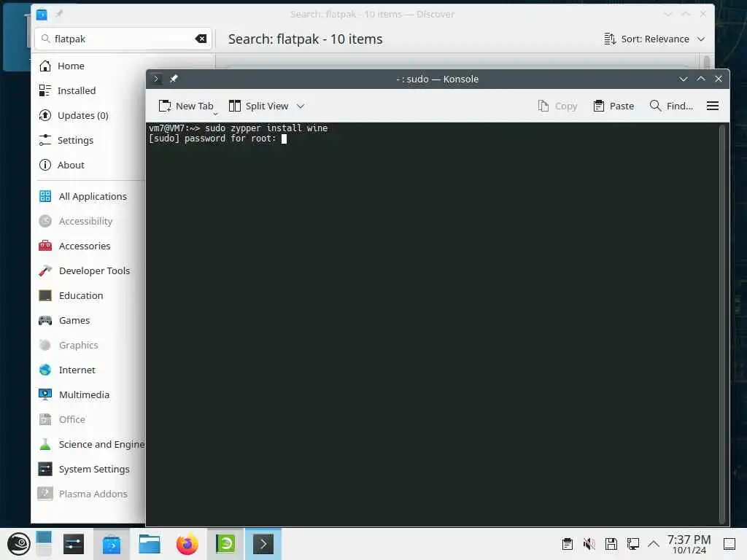Open green openSUSE app in taskbar
This screenshot has width=747, height=560.
pyautogui.click(x=225, y=544)
